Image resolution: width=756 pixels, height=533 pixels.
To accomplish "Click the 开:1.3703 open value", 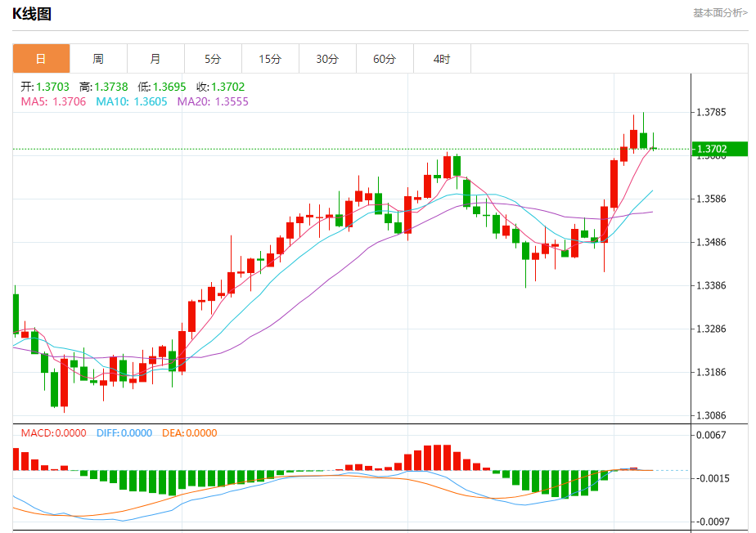I will (45, 87).
